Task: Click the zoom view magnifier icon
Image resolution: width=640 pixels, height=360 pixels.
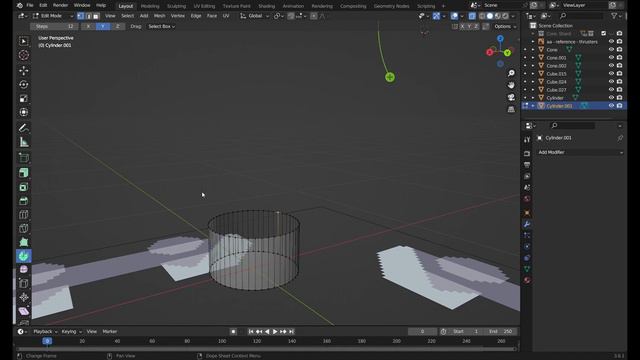Action: pos(511,73)
